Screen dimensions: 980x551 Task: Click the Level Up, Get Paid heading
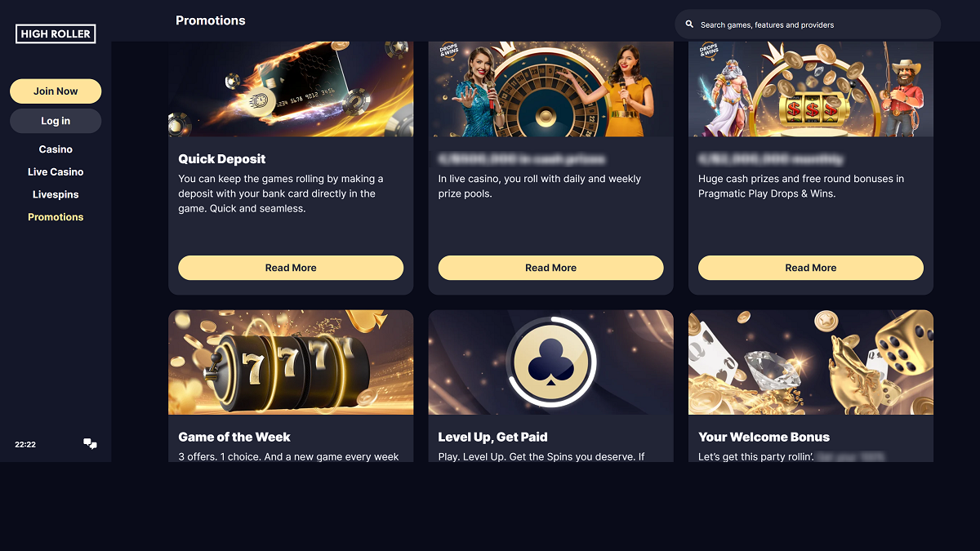coord(492,437)
